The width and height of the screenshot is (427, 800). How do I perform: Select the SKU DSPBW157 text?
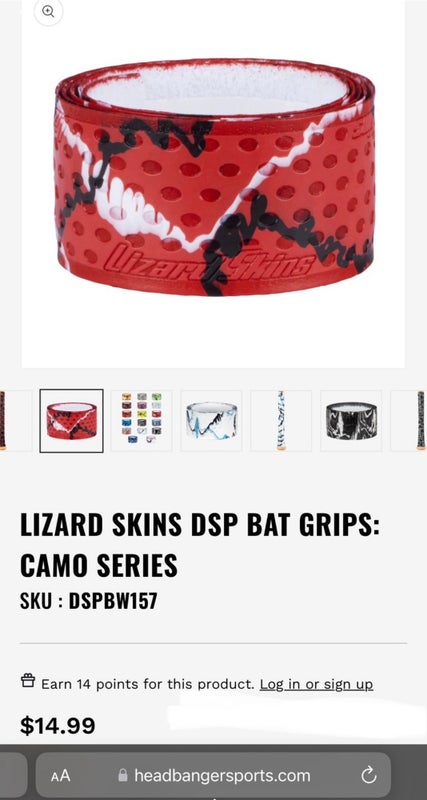pos(89,601)
